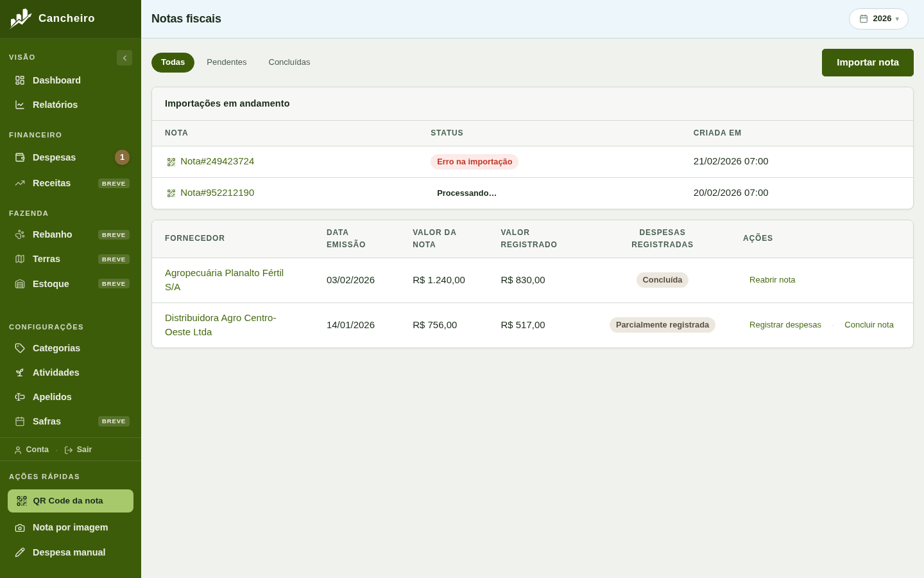Click Reabrir nota action
This screenshot has height=578, width=924.
point(772,280)
